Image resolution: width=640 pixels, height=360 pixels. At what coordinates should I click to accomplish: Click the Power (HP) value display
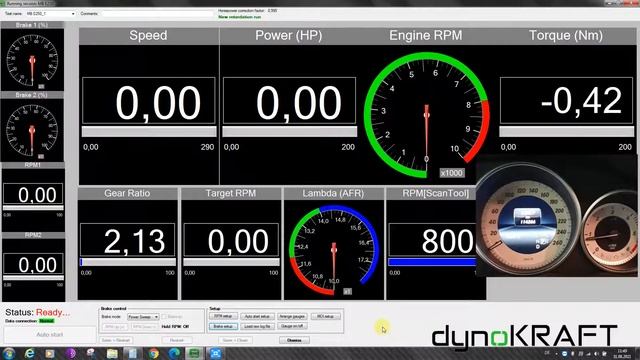(x=289, y=101)
